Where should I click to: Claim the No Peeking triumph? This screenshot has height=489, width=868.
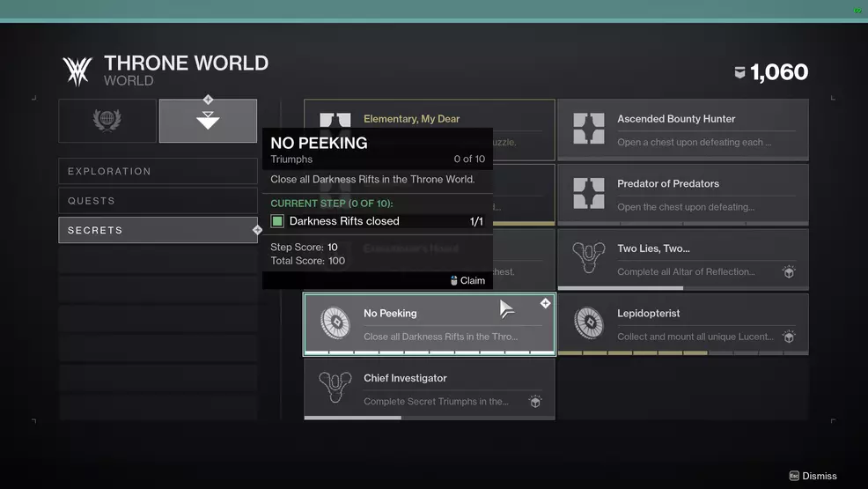(x=467, y=280)
